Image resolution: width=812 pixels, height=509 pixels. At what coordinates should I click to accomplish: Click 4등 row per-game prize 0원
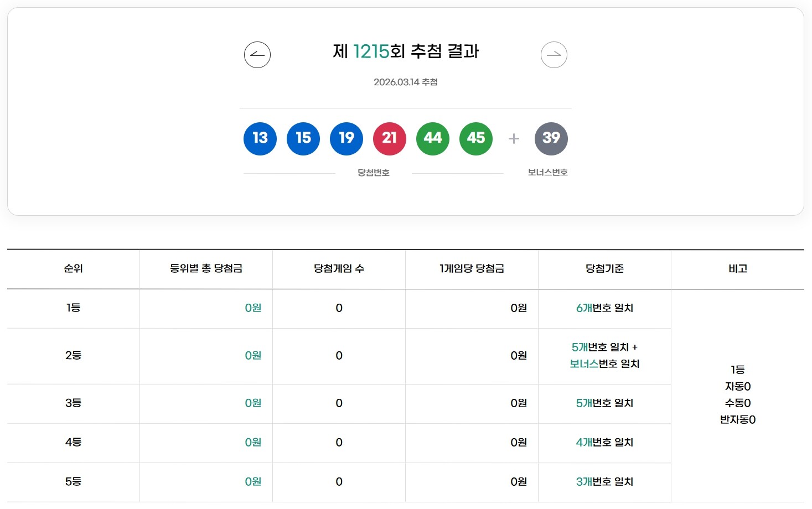click(x=519, y=442)
